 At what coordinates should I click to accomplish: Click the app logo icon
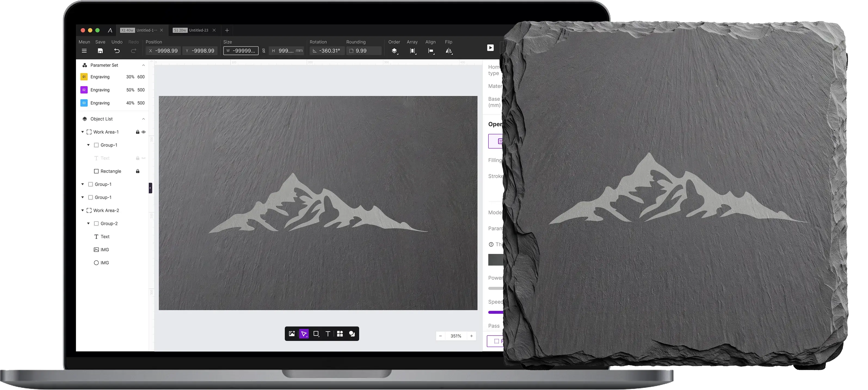(110, 30)
